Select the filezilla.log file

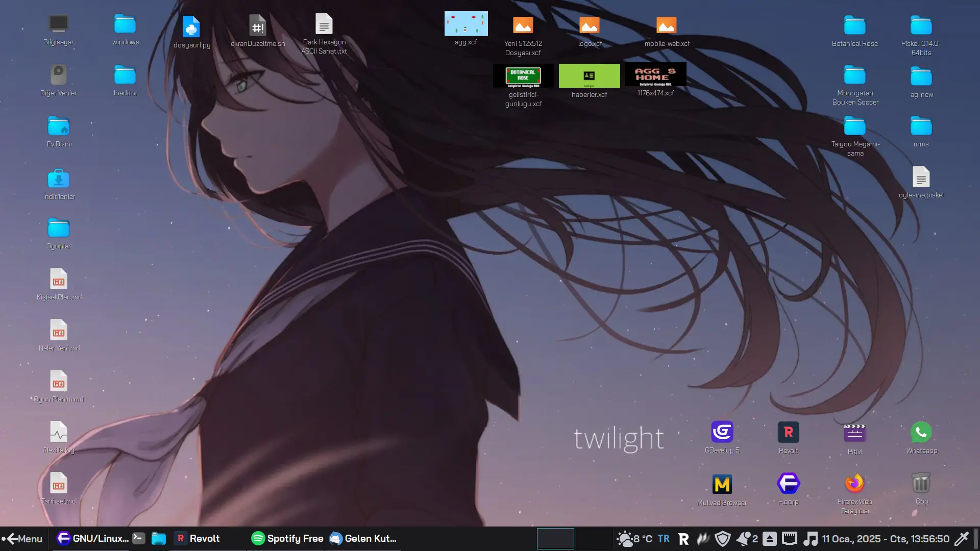coord(59,438)
